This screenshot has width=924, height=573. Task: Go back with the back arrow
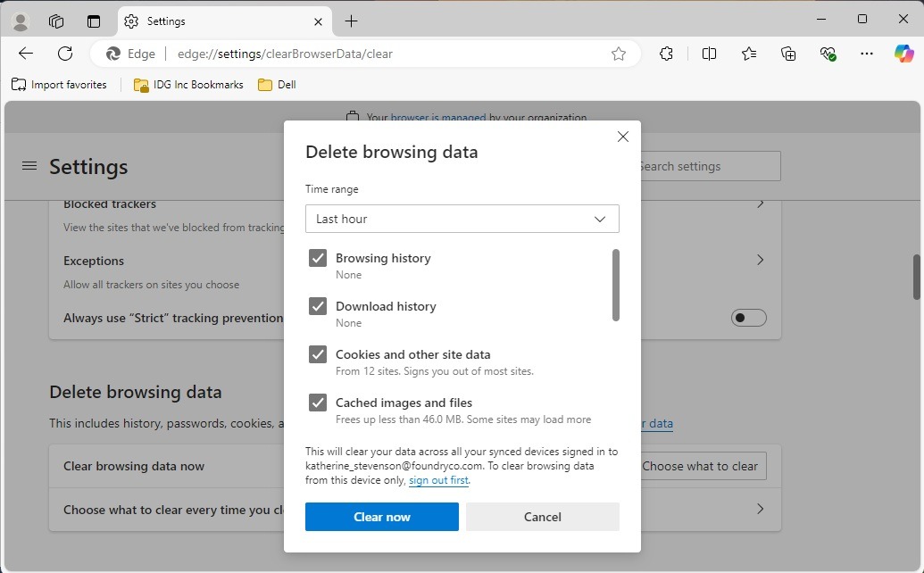tap(26, 54)
